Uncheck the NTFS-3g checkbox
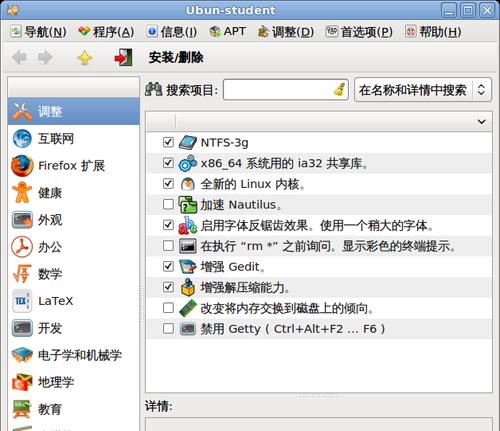This screenshot has height=431, width=500. pyautogui.click(x=168, y=142)
